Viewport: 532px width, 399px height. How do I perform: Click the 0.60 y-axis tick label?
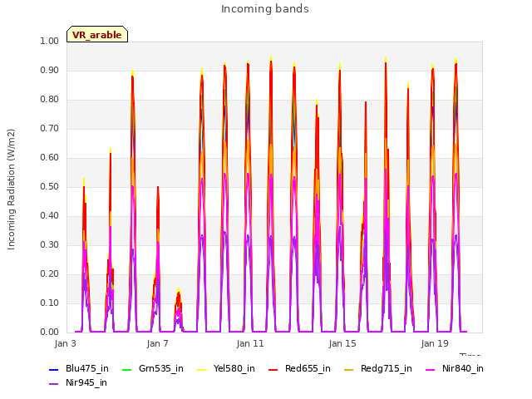point(50,157)
